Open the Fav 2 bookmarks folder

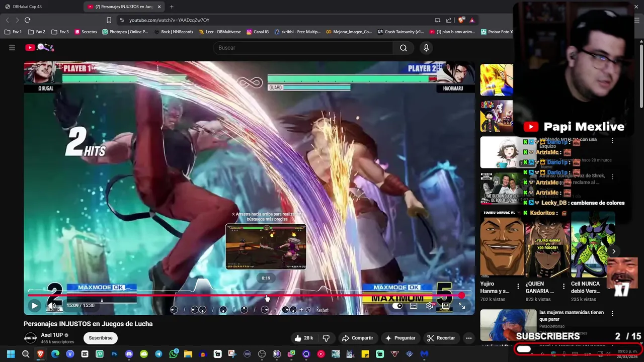[37, 32]
